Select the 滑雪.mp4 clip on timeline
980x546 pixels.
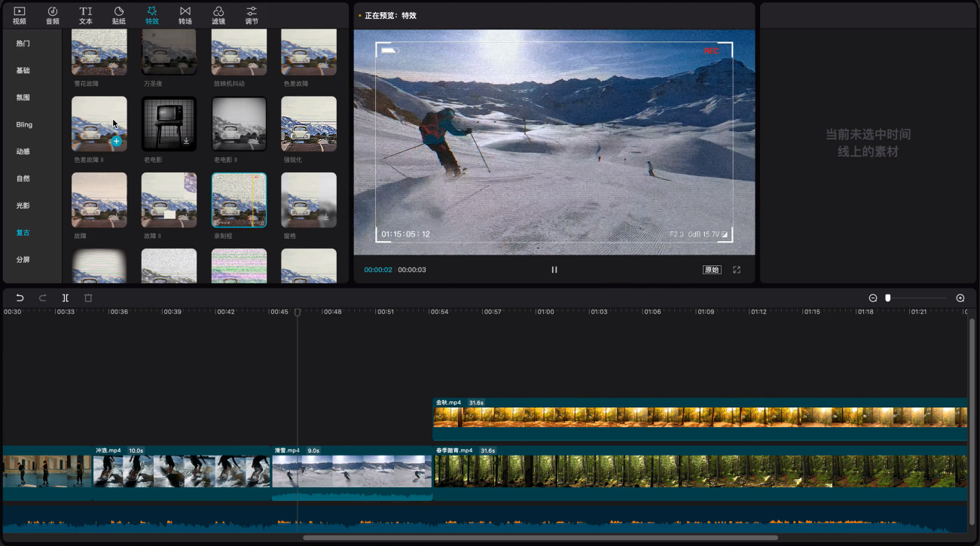[352, 471]
